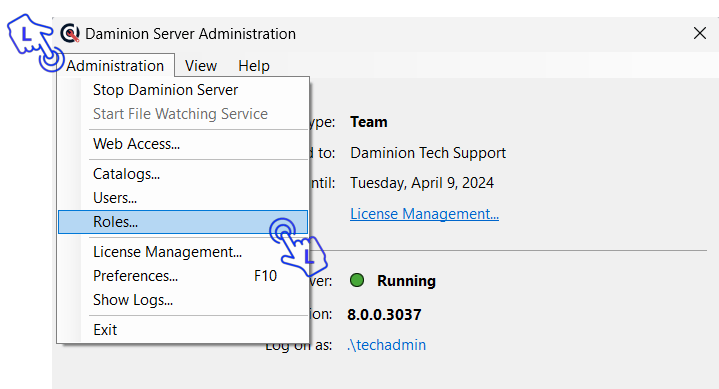Choose the highlighted Roles... item
The image size is (719, 389).
[183, 222]
